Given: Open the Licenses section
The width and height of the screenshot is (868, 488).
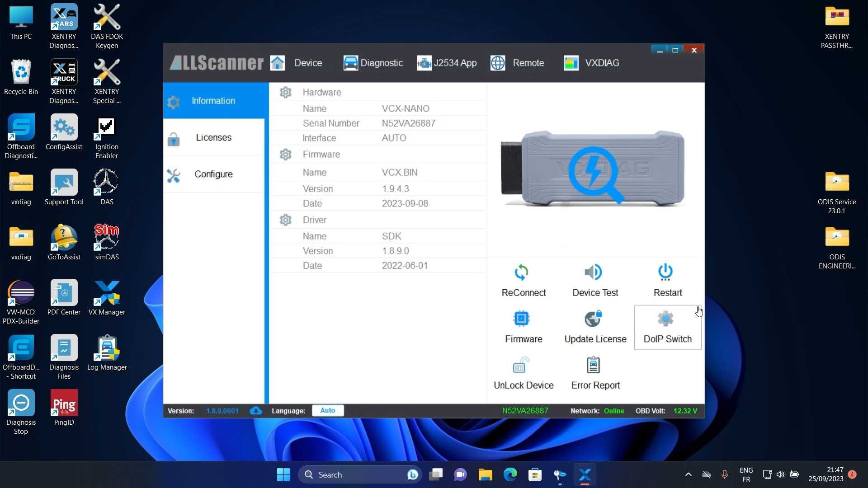Looking at the screenshot, I should point(213,137).
